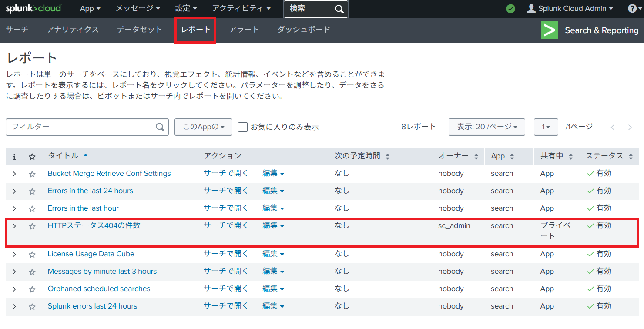Go to next page arrow
Screen dimensions: 644x329
(x=630, y=127)
